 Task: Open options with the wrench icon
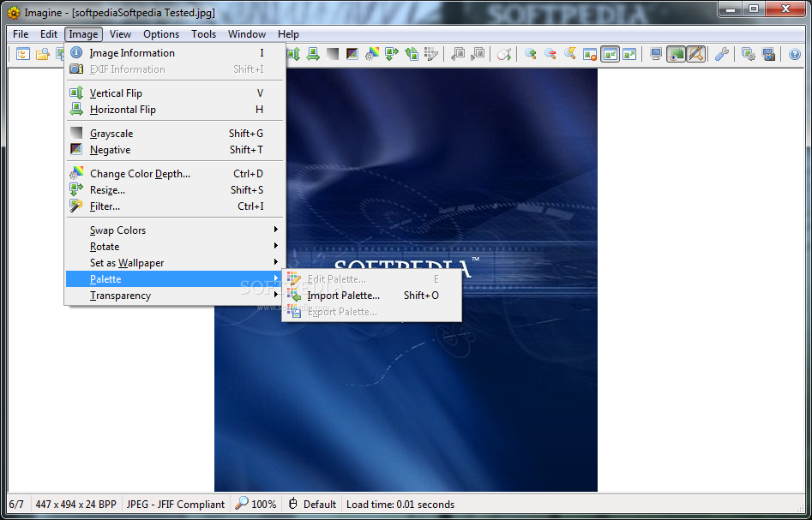(722, 54)
